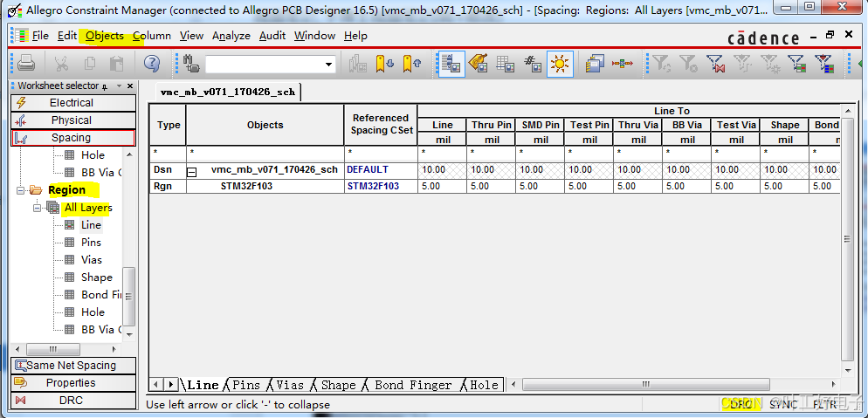Switch to the Bond Finger bottom tab
Screen dimensions: 868x418
(x=413, y=385)
